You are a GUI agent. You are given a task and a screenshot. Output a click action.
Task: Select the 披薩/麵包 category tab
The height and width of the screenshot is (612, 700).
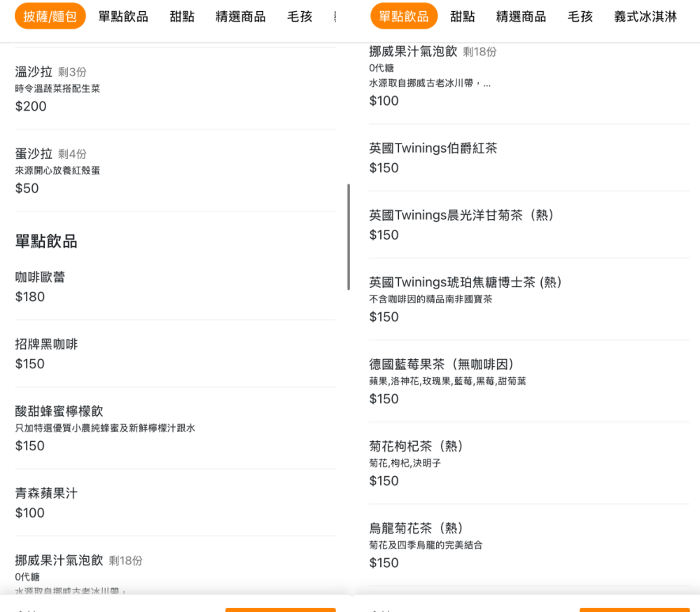click(50, 16)
